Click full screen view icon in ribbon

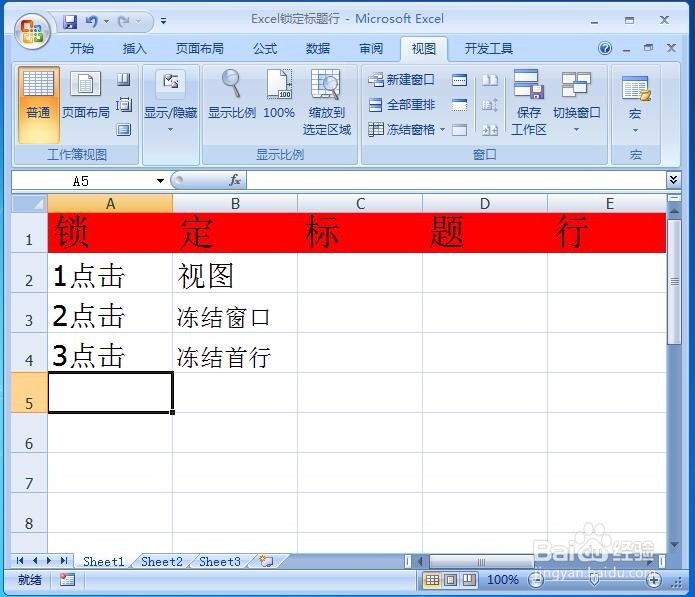(x=124, y=129)
